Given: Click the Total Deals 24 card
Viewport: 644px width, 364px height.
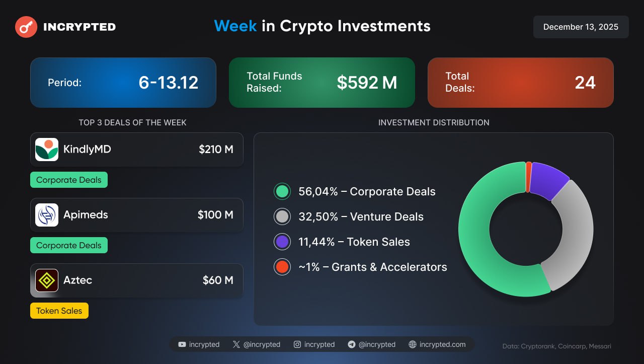Looking at the screenshot, I should point(520,83).
